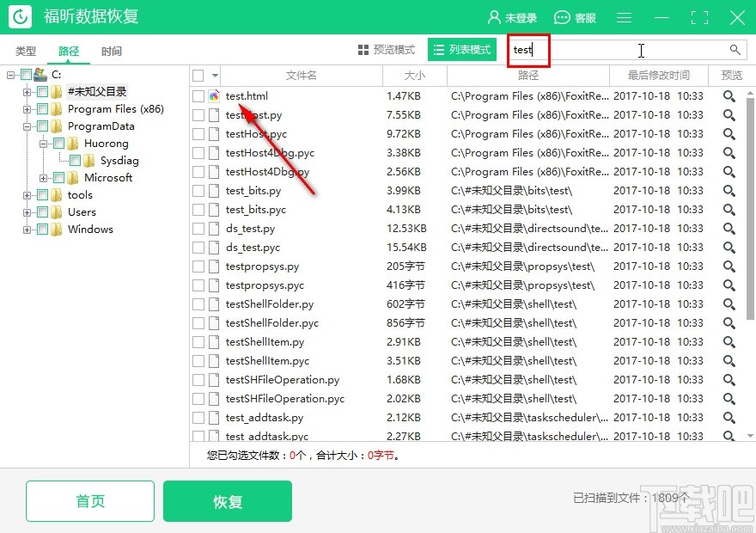This screenshot has height=533, width=756.
Task: Open customer service chat icon
Action: coord(562,18)
